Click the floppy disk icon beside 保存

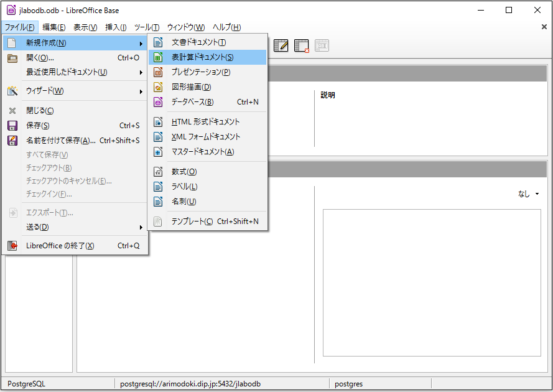tap(12, 126)
